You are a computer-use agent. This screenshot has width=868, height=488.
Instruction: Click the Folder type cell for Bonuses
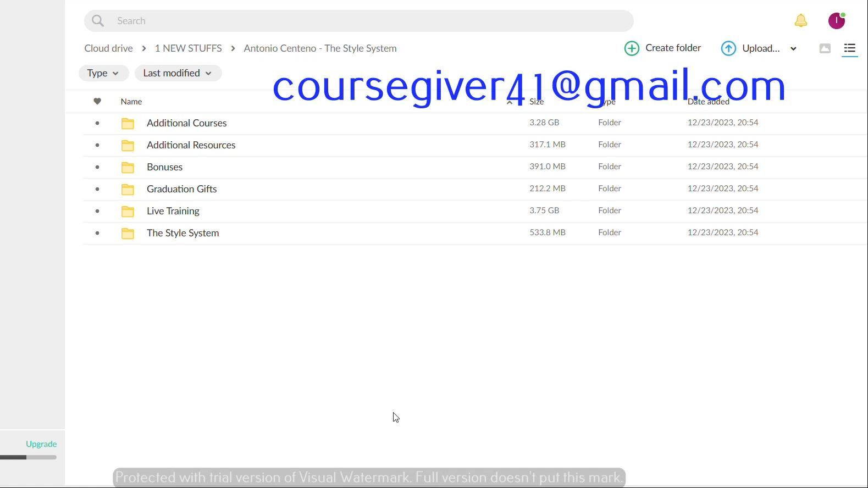pyautogui.click(x=610, y=167)
